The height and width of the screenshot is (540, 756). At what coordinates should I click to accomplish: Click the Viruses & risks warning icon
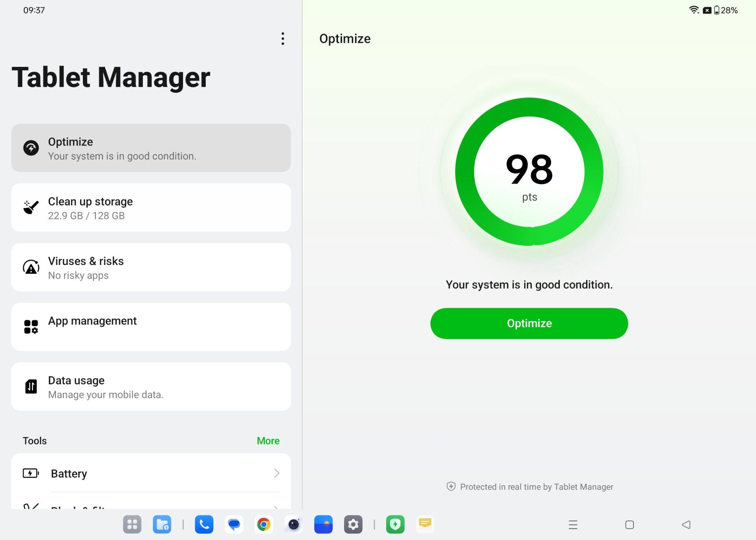(31, 267)
